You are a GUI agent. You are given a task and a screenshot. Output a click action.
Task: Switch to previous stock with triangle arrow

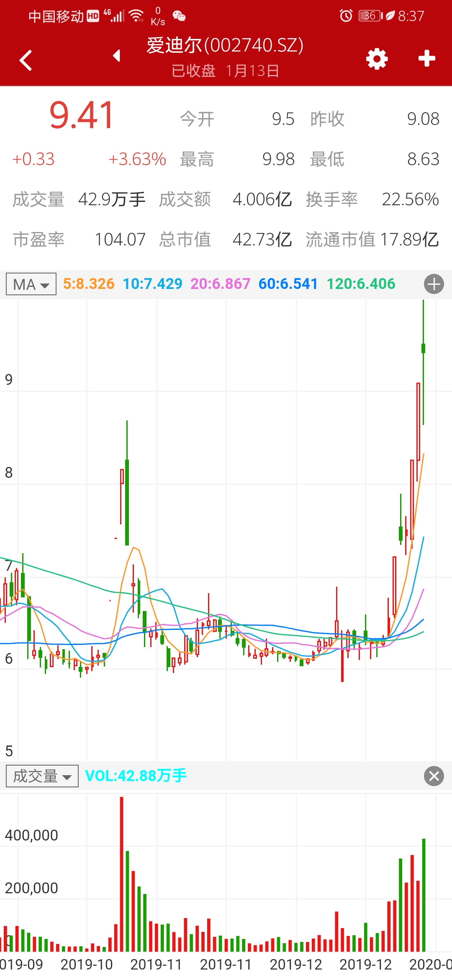click(117, 56)
